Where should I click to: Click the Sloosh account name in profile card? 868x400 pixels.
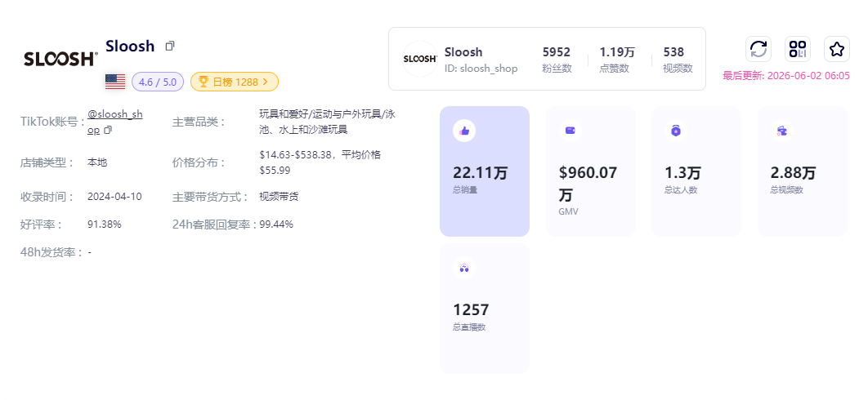click(463, 52)
